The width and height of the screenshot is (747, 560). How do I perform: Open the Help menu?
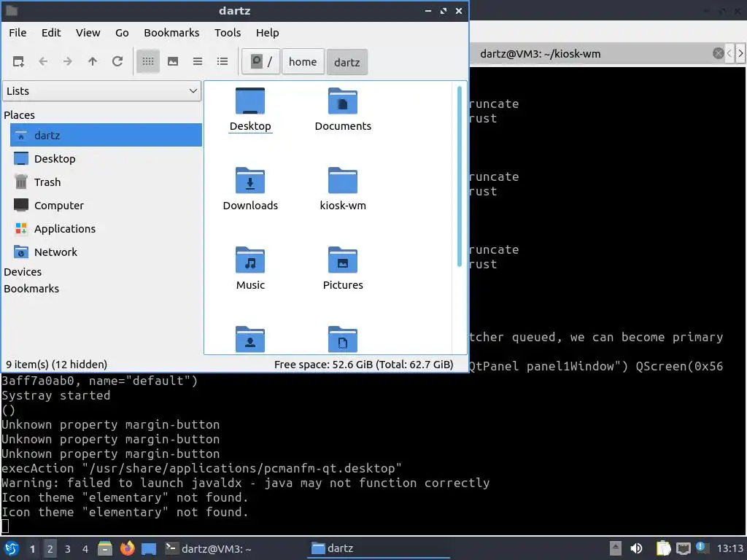pos(267,33)
